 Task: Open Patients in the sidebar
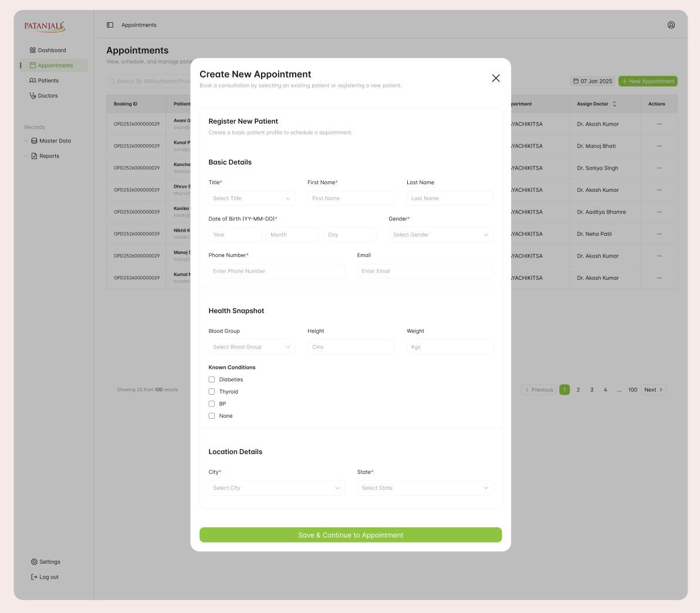click(x=44, y=81)
